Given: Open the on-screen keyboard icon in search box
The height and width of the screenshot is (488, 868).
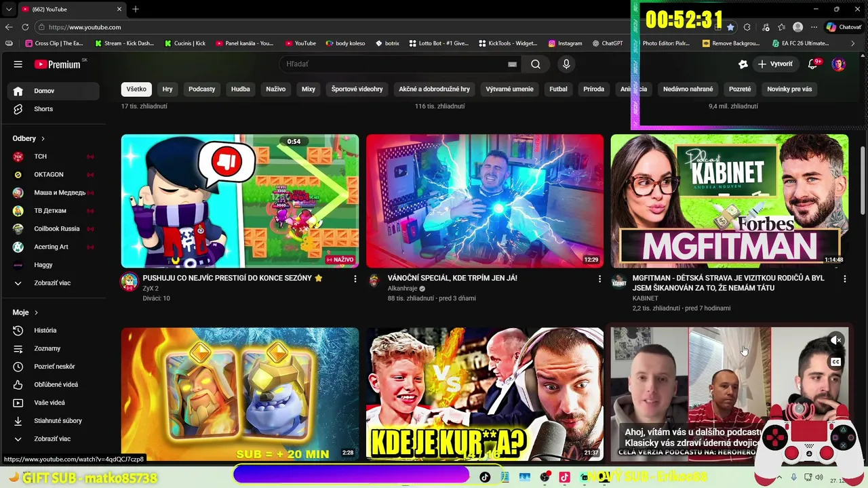Looking at the screenshot, I should point(513,64).
